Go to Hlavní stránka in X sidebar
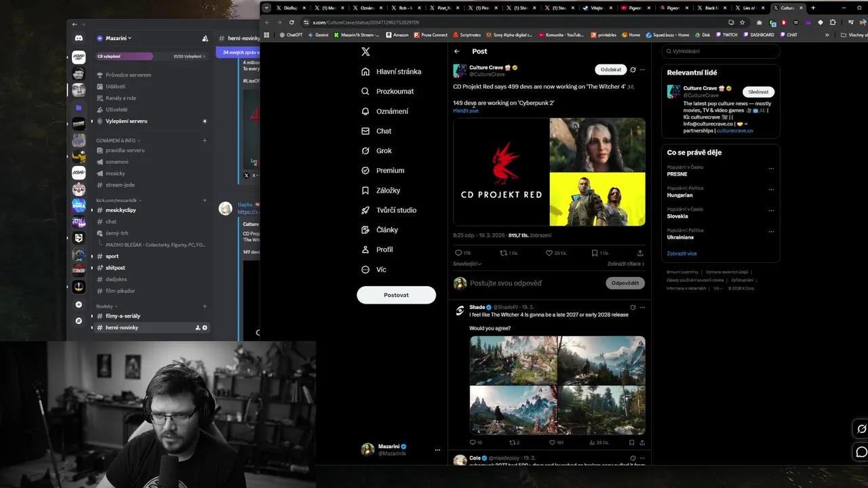Screen dimensions: 868x488 pyautogui.click(x=391, y=71)
